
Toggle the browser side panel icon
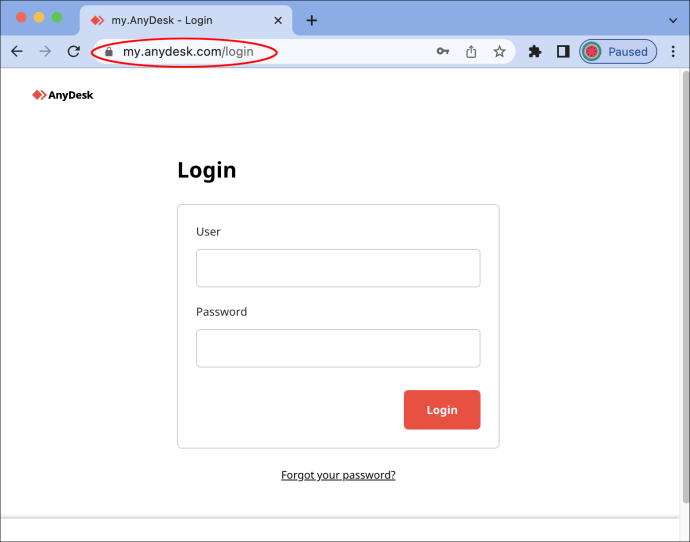pyautogui.click(x=563, y=51)
